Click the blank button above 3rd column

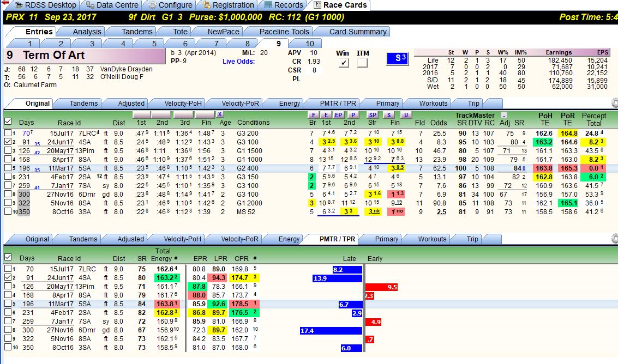pyautogui.click(x=183, y=114)
